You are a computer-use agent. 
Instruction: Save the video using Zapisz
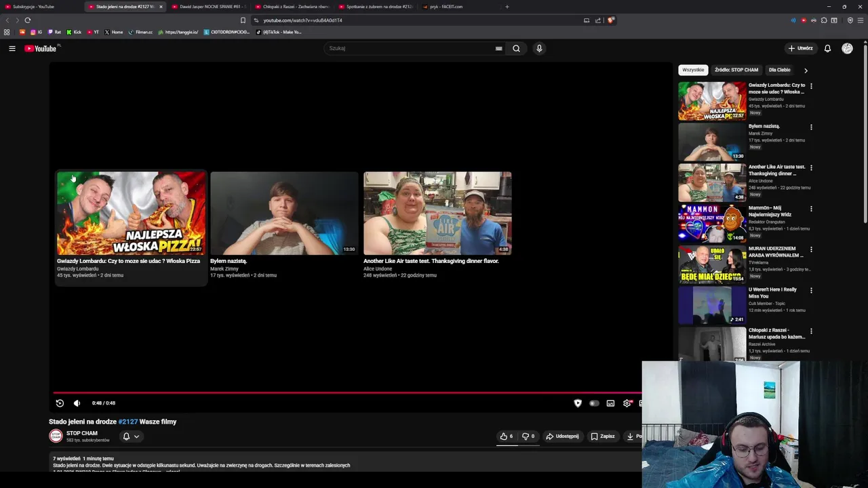603,436
